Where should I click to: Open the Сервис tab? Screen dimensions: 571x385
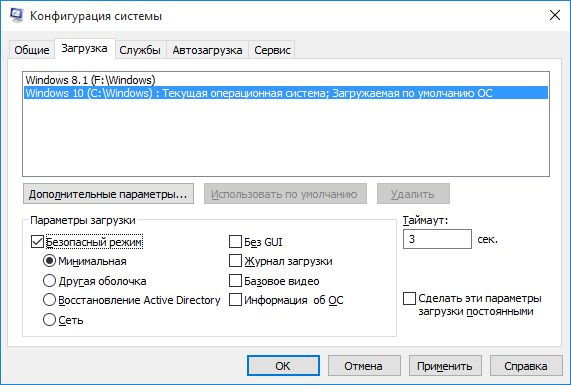point(272,50)
